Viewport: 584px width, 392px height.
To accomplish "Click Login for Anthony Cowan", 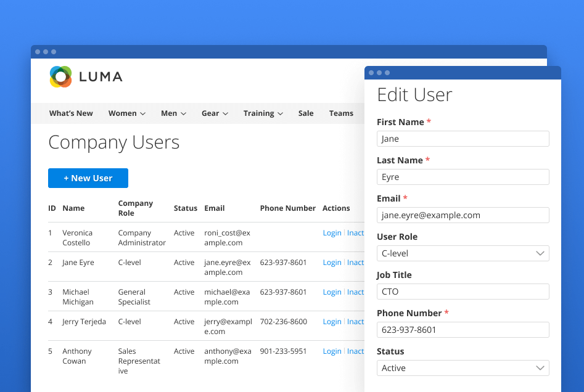I will (x=332, y=351).
